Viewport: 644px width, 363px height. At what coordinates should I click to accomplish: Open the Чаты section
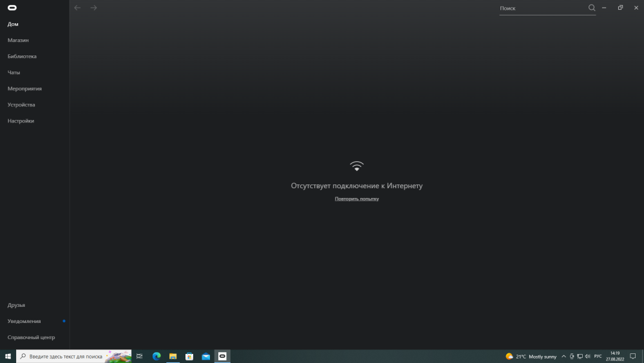[x=14, y=72]
